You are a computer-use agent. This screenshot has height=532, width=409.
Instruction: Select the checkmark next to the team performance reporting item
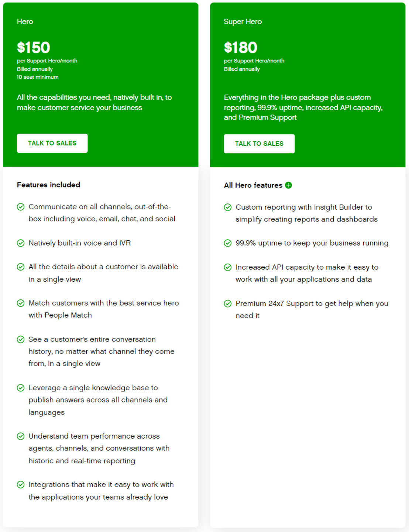(x=20, y=436)
